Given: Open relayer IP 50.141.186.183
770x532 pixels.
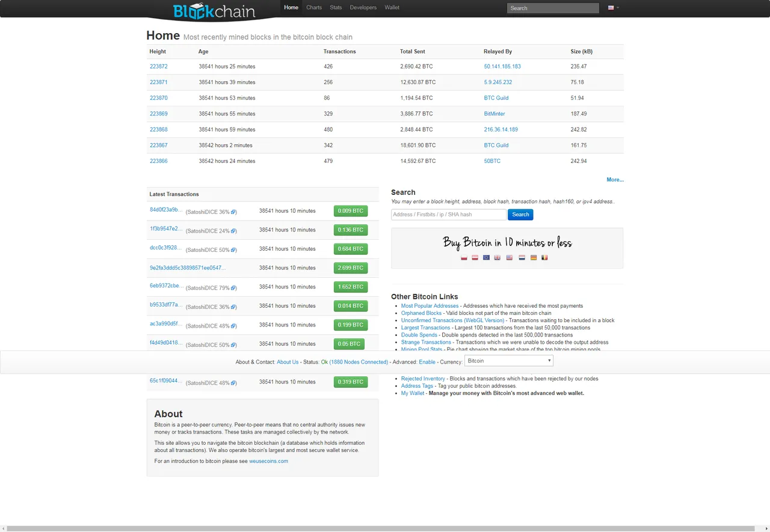Looking at the screenshot, I should click(502, 67).
